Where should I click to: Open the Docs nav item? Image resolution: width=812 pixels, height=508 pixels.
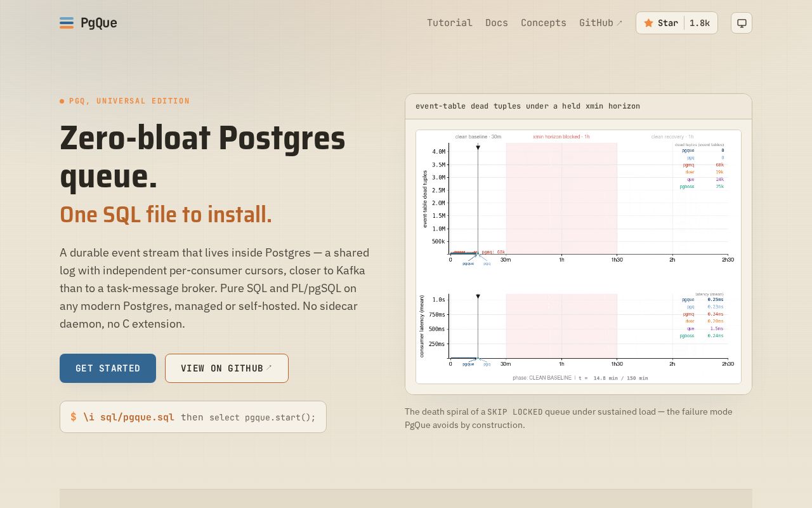[x=497, y=23]
